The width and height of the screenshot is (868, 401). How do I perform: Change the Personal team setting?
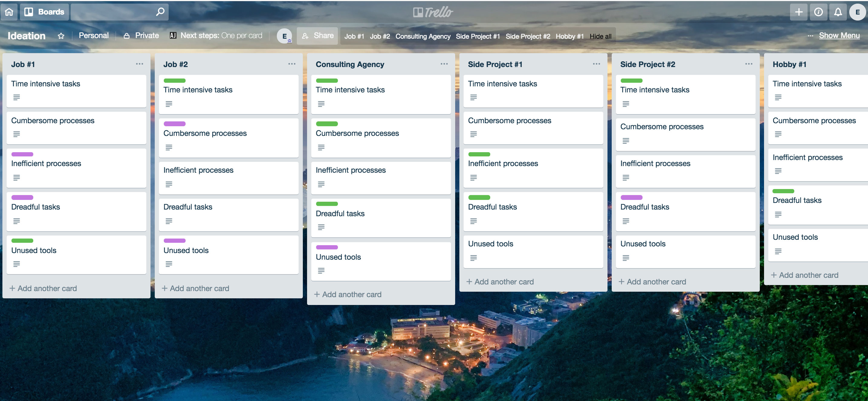[x=94, y=35]
